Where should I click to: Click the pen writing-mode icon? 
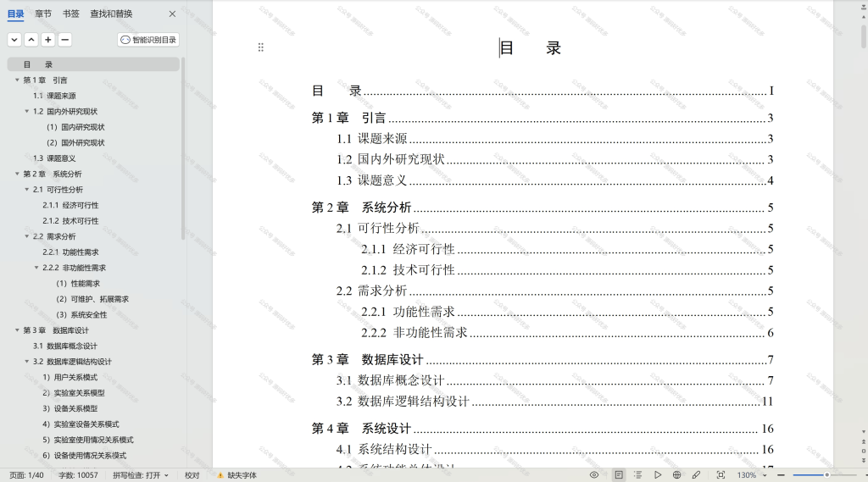click(696, 475)
